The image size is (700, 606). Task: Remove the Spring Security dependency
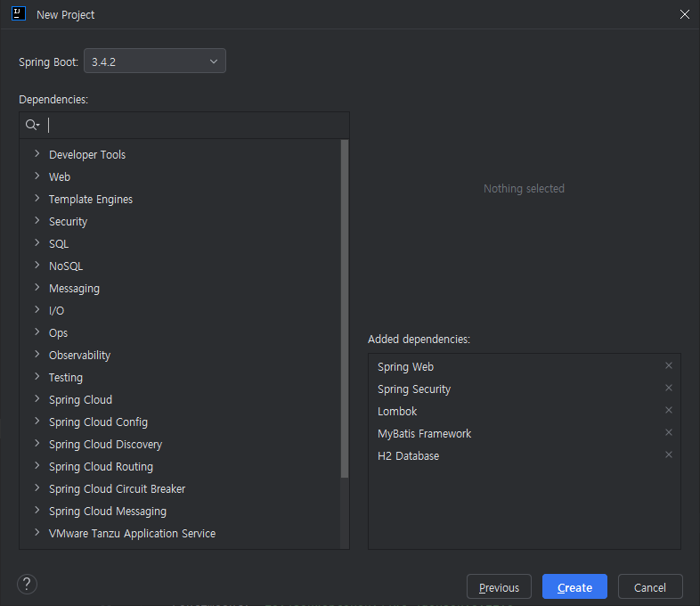[668, 388]
